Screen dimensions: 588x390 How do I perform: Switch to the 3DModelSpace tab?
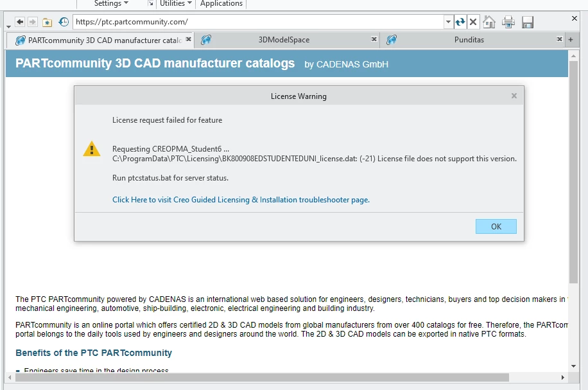[284, 40]
